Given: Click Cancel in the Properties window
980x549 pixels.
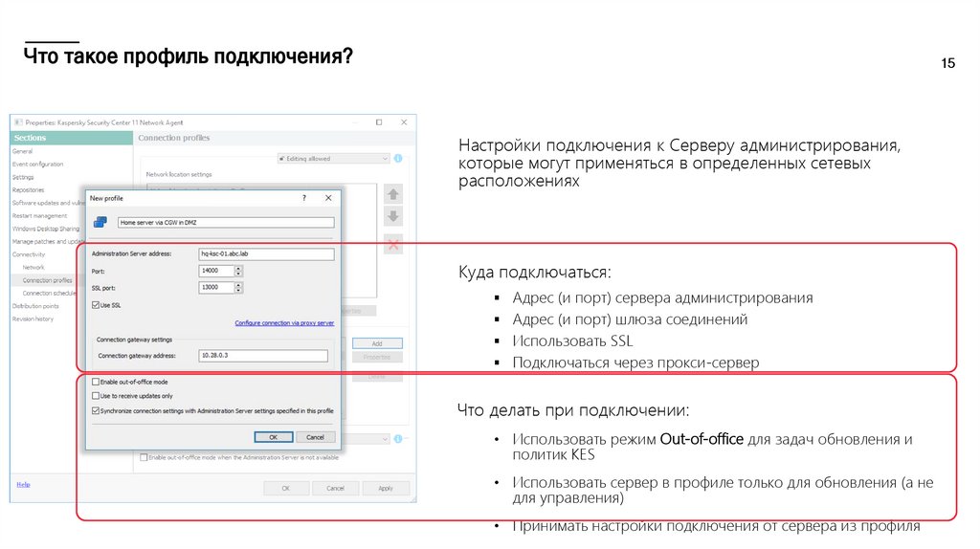Looking at the screenshot, I should pyautogui.click(x=336, y=489).
